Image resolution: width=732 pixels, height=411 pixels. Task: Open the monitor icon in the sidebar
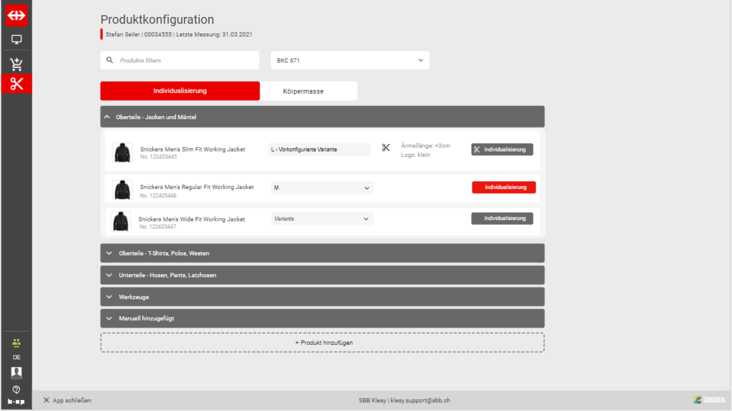pyautogui.click(x=16, y=40)
